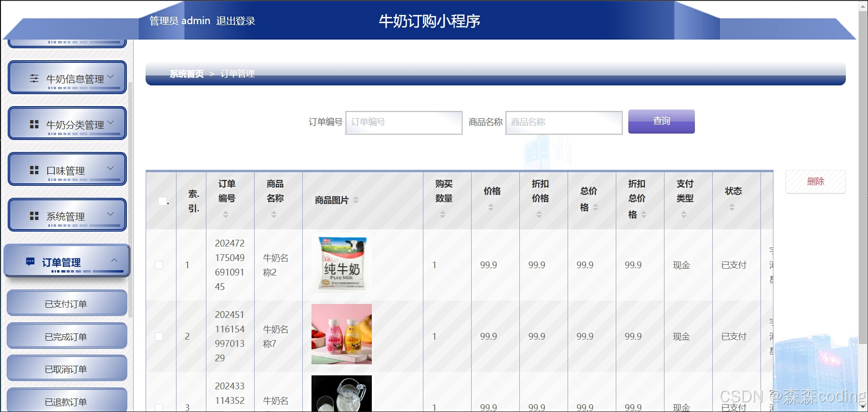This screenshot has height=412, width=868.
Task: Click the 订单管理 breadcrumb text
Action: (238, 74)
